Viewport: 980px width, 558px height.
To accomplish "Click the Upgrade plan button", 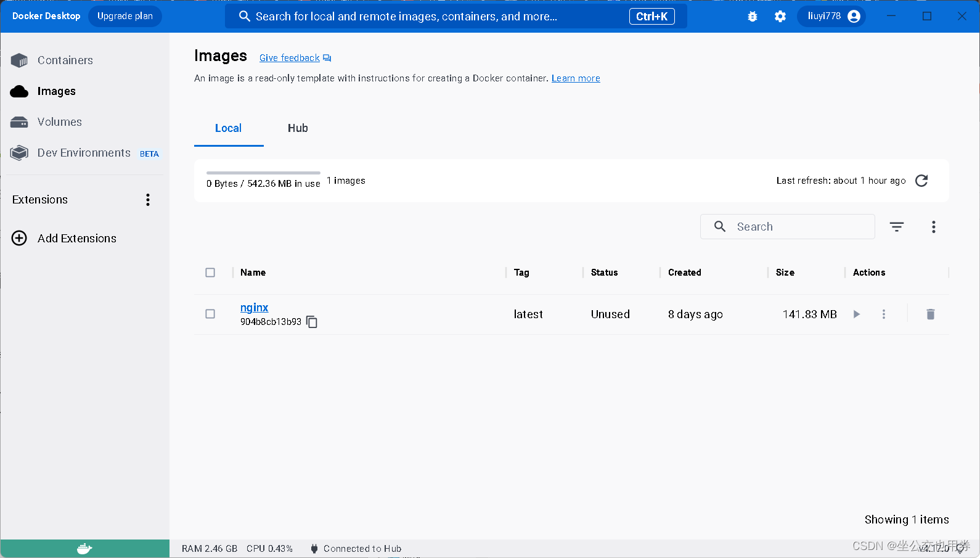I will coord(125,17).
